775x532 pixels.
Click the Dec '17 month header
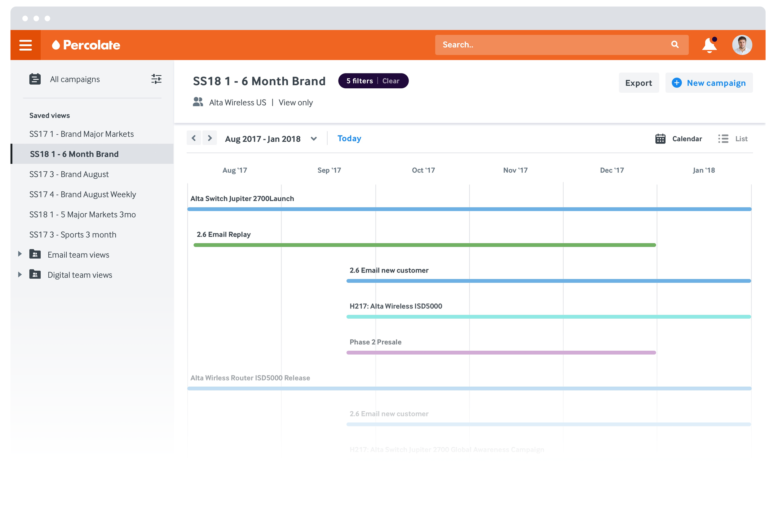point(612,170)
